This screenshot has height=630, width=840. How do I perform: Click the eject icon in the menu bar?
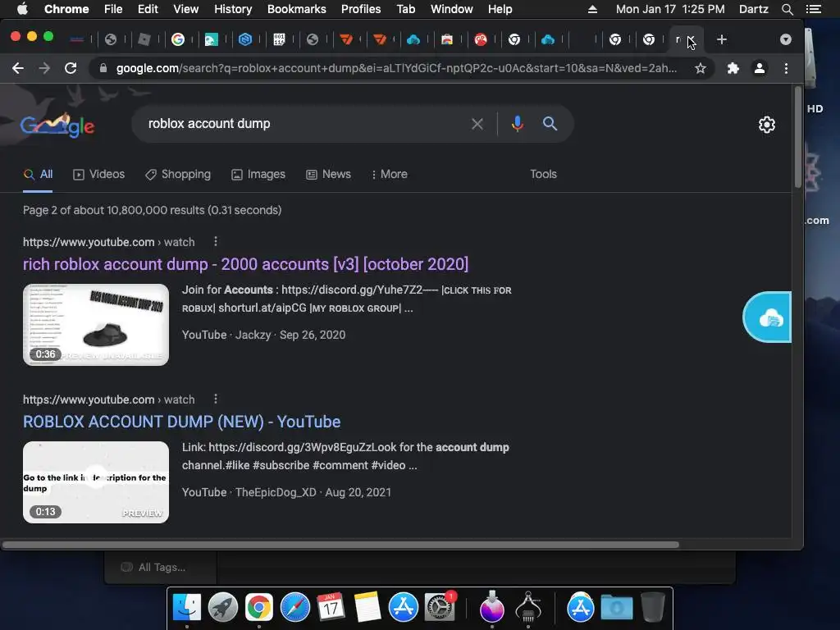(592, 9)
